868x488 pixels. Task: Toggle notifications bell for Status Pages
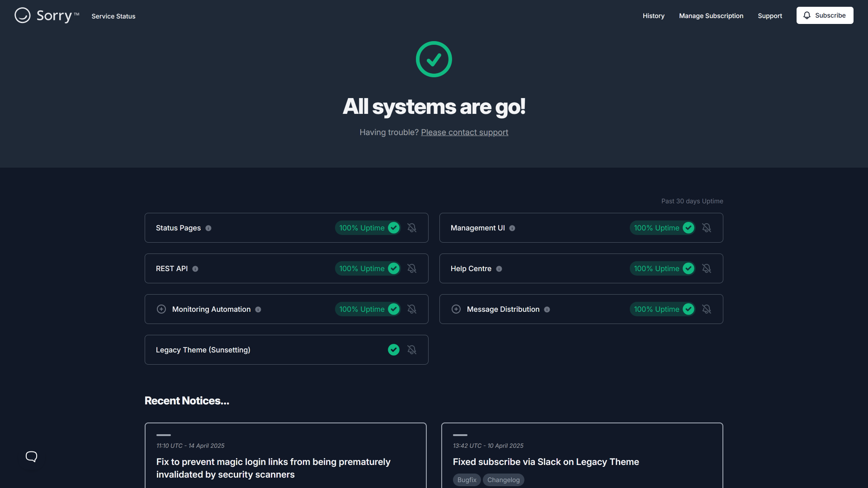click(x=412, y=228)
